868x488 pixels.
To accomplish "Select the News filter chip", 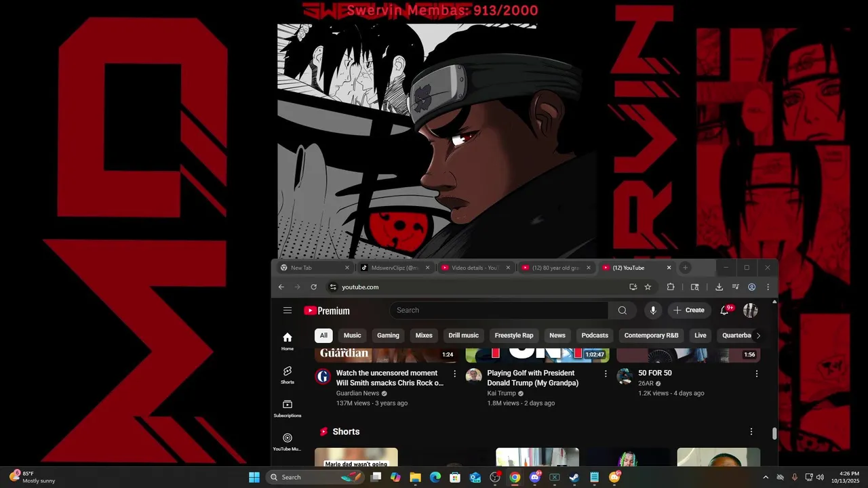I will pos(557,335).
